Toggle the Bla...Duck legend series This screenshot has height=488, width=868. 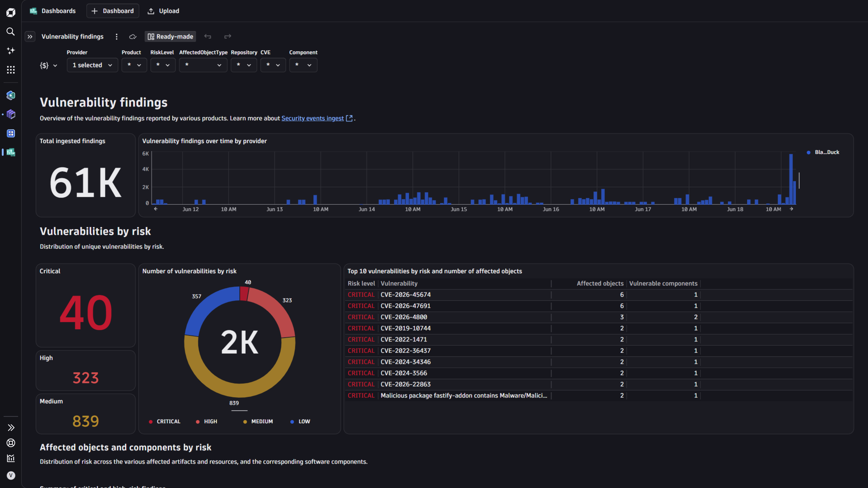[x=823, y=152]
